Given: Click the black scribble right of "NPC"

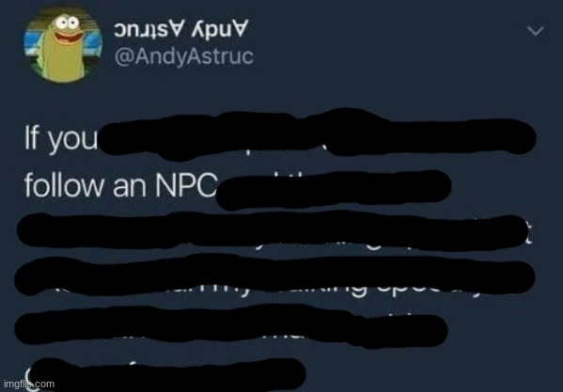Looking at the screenshot, I should [334, 190].
